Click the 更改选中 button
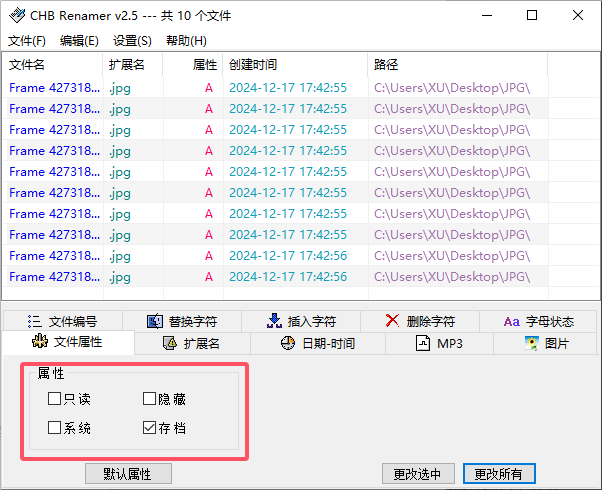The width and height of the screenshot is (602, 490). [418, 473]
